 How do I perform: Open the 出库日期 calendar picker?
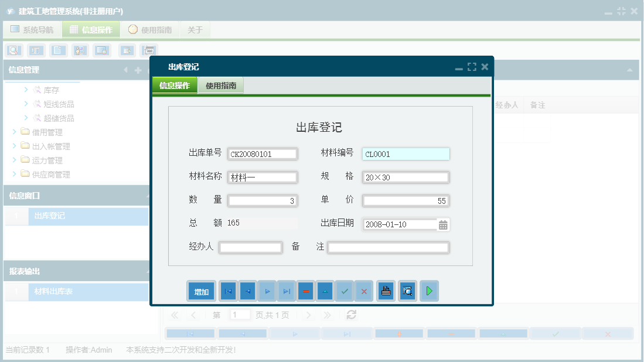click(443, 224)
